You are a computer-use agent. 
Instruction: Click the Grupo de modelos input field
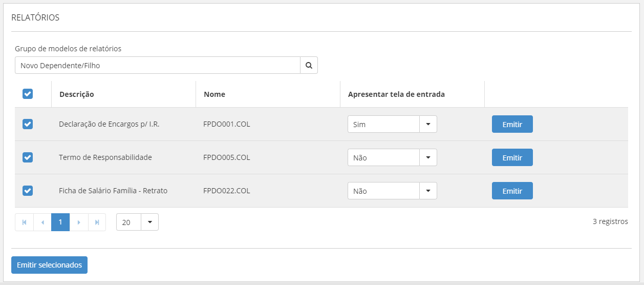[157, 65]
